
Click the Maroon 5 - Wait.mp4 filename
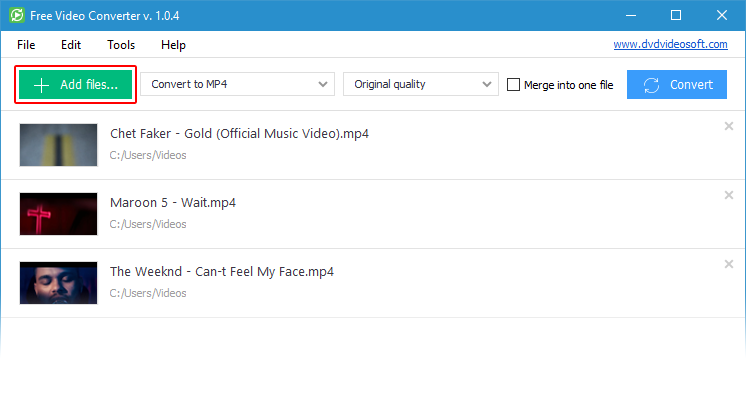[173, 203]
